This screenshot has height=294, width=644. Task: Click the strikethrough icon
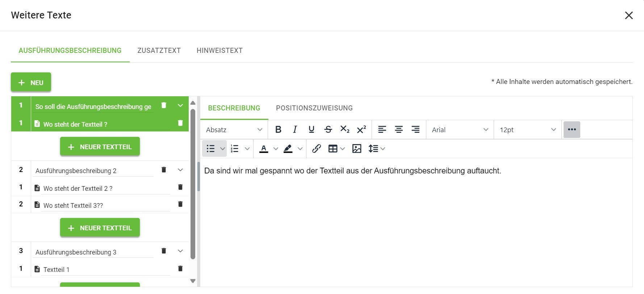click(x=328, y=130)
